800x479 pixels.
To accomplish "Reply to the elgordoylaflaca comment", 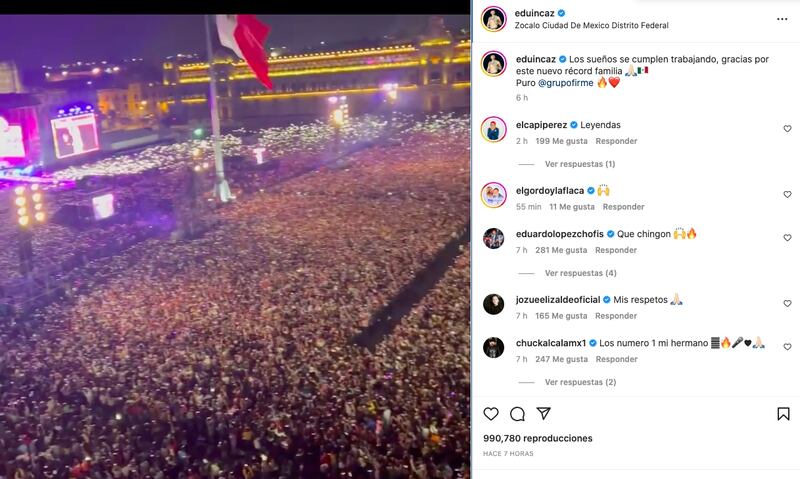I will click(x=623, y=207).
